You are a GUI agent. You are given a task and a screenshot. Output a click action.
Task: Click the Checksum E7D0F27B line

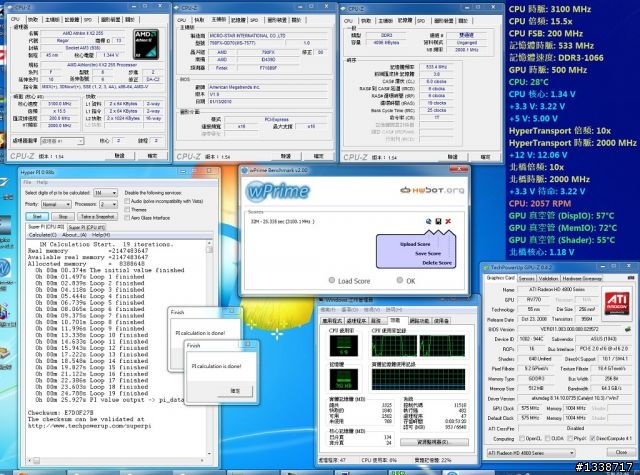[x=60, y=413]
